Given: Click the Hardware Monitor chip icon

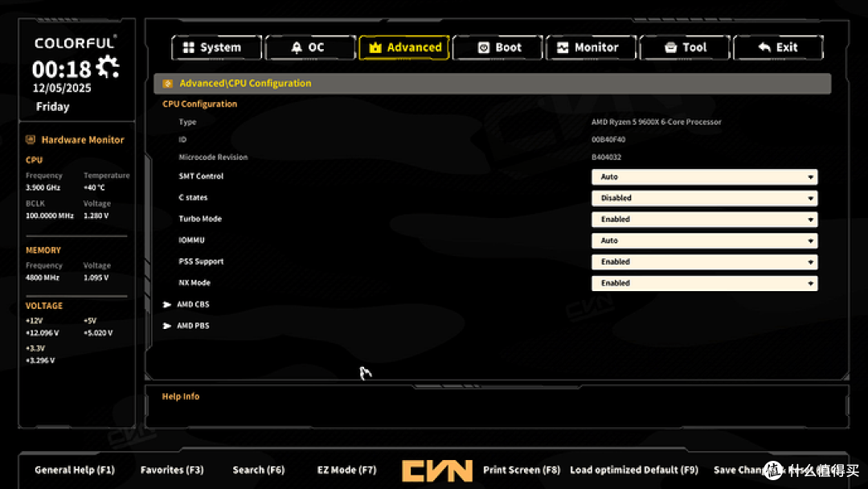Looking at the screenshot, I should pos(31,140).
